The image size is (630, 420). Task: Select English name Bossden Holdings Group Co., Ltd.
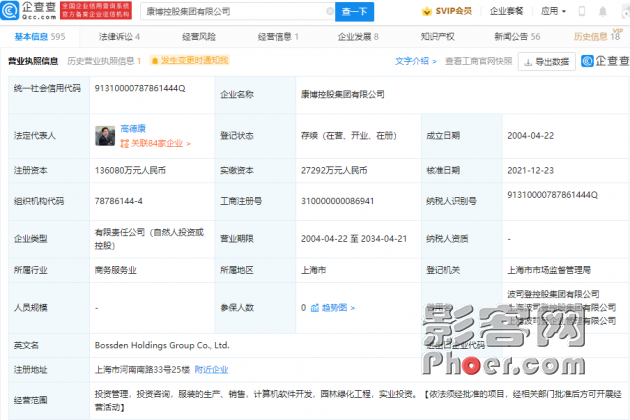pos(162,346)
